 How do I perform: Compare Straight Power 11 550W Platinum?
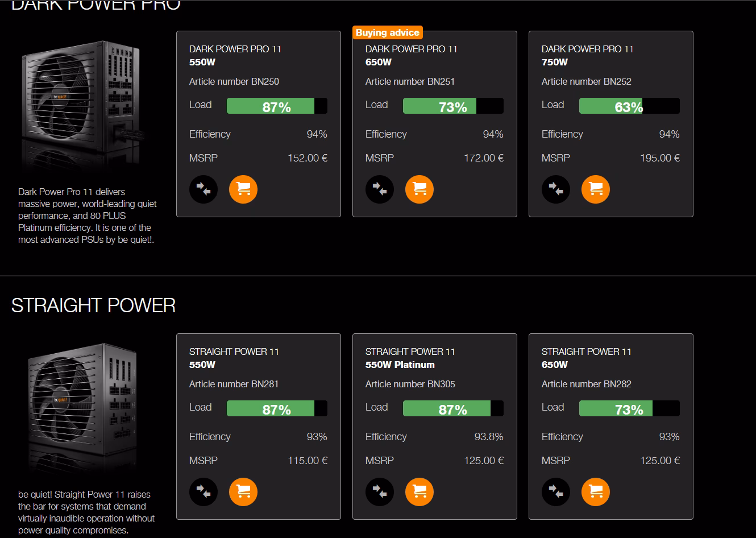pyautogui.click(x=380, y=492)
